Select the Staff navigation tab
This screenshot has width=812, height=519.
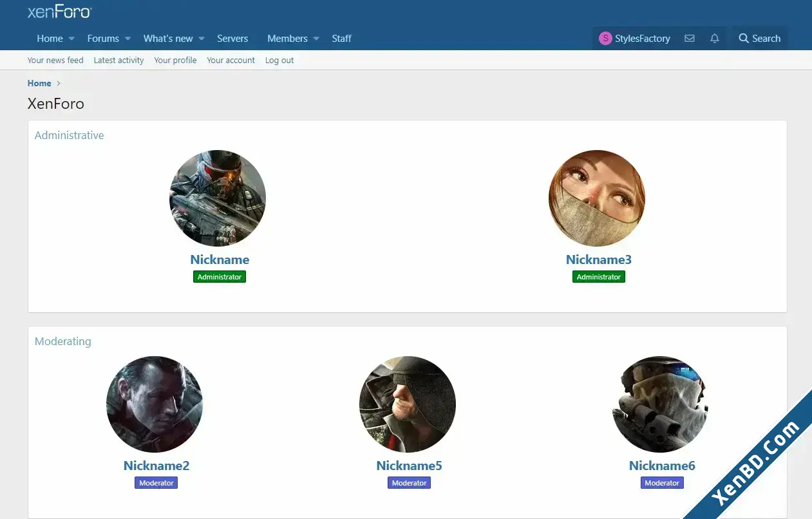tap(341, 39)
